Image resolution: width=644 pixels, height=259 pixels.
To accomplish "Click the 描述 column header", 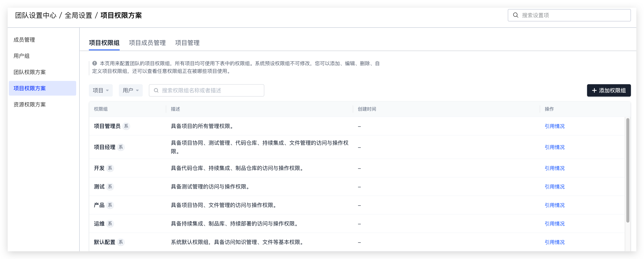I will (x=175, y=109).
